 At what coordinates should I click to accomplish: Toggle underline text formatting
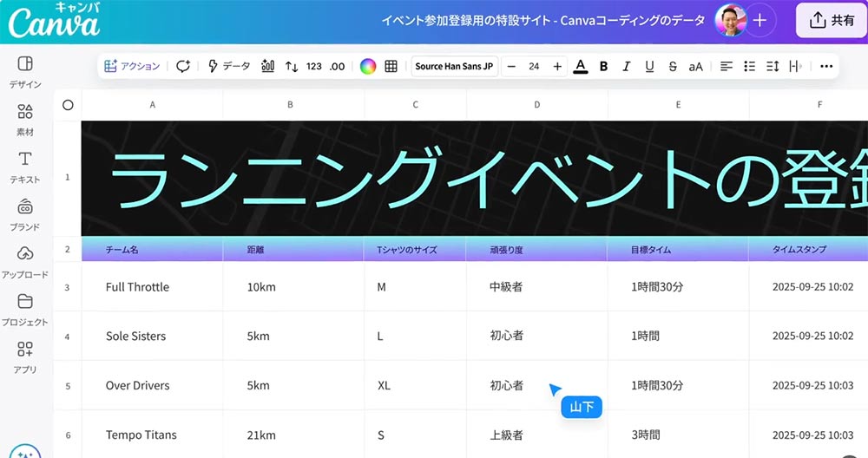[x=649, y=66]
